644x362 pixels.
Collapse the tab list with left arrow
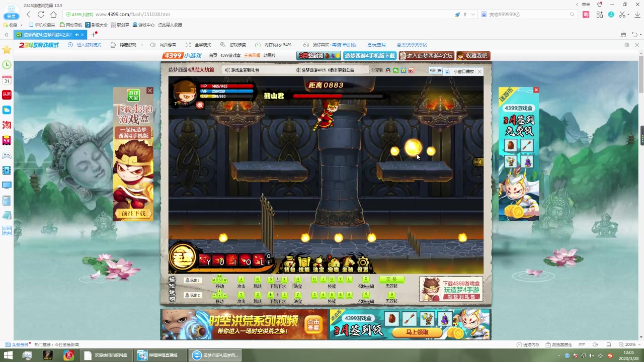point(6,35)
